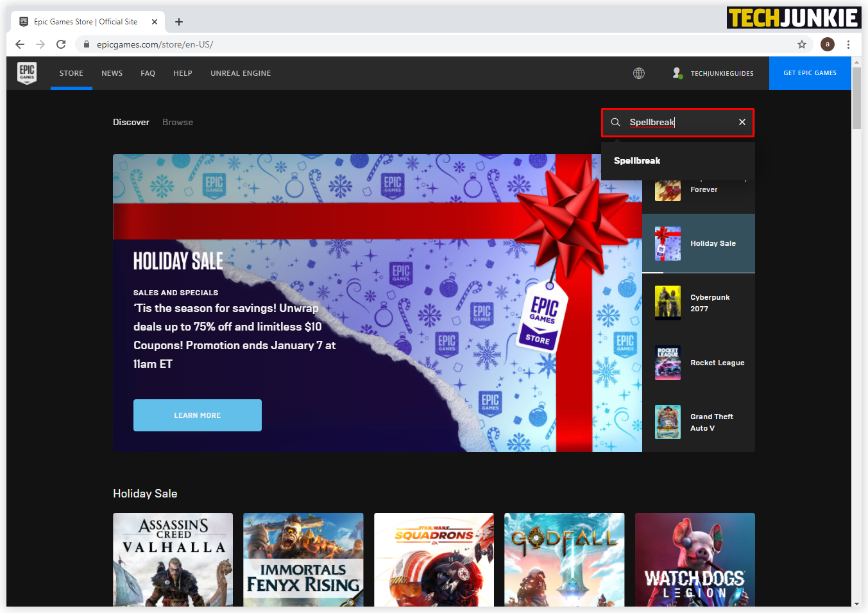The width and height of the screenshot is (868, 613).
Task: Open Chrome three-dot menu
Action: click(848, 44)
